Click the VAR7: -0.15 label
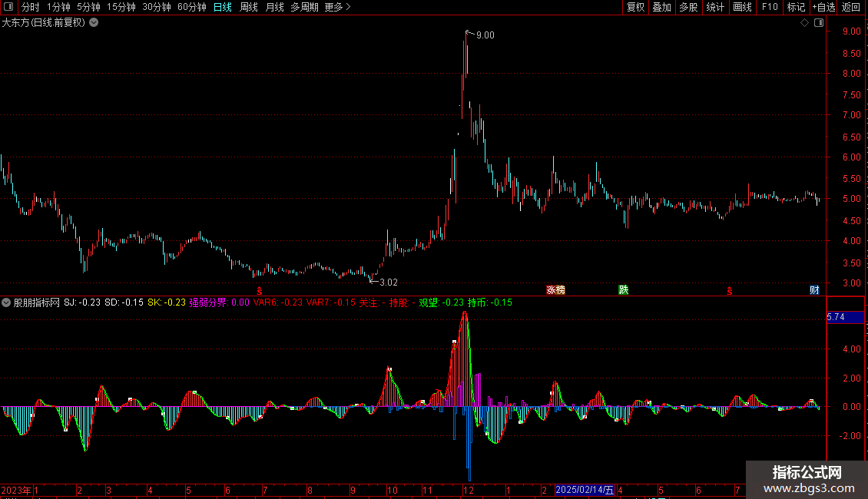 pyautogui.click(x=331, y=302)
